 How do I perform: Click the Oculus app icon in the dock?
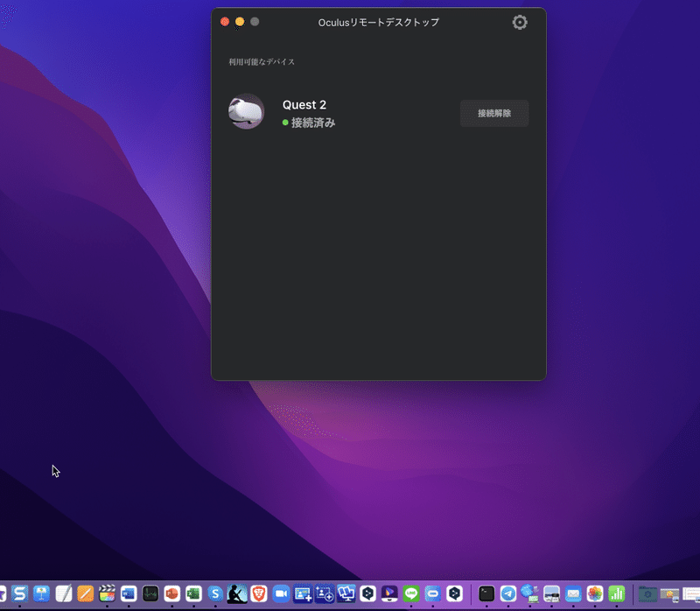(x=432, y=594)
